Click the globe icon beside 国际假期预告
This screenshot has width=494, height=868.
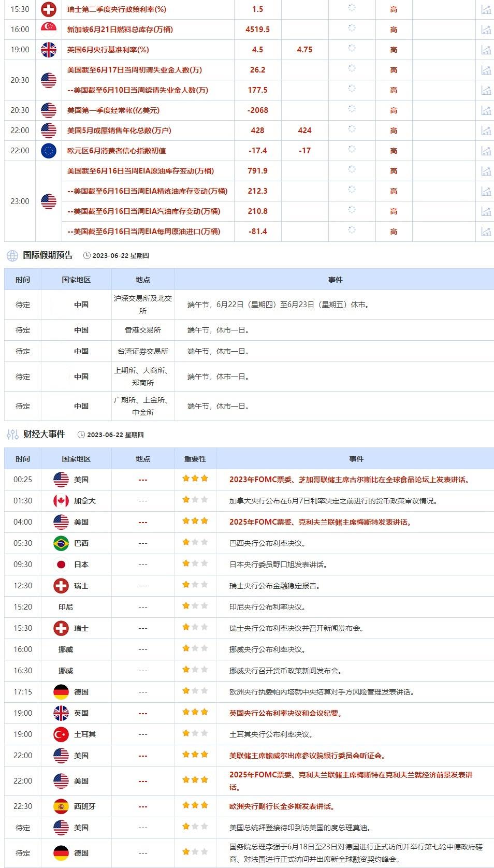pyautogui.click(x=12, y=255)
